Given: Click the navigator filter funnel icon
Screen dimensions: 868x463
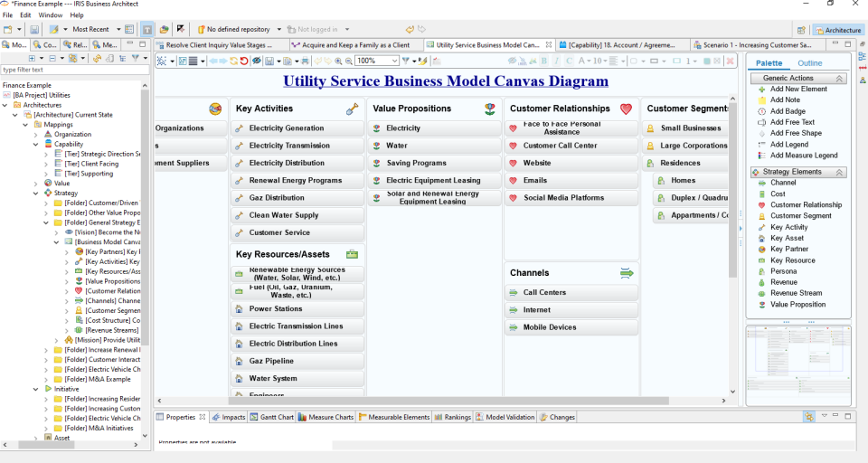Looking at the screenshot, I should [135, 58].
